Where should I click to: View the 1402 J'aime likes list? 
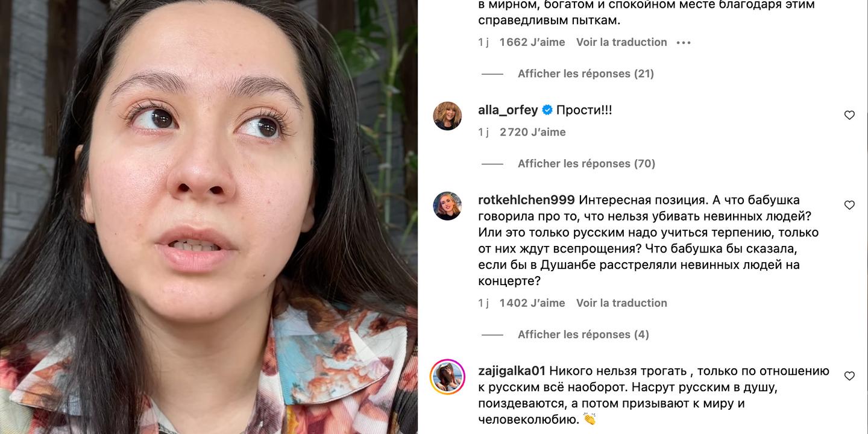[532, 303]
